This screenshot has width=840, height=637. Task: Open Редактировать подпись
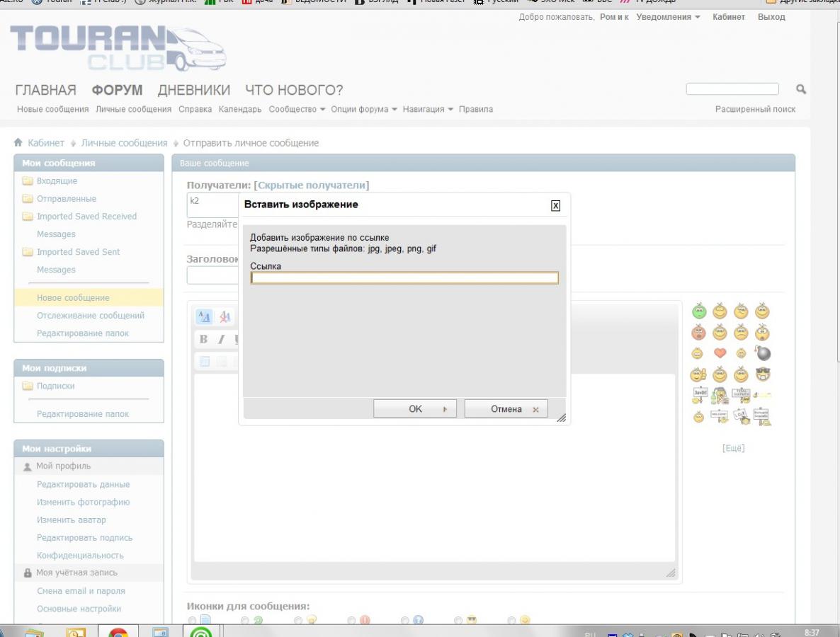pyautogui.click(x=85, y=537)
